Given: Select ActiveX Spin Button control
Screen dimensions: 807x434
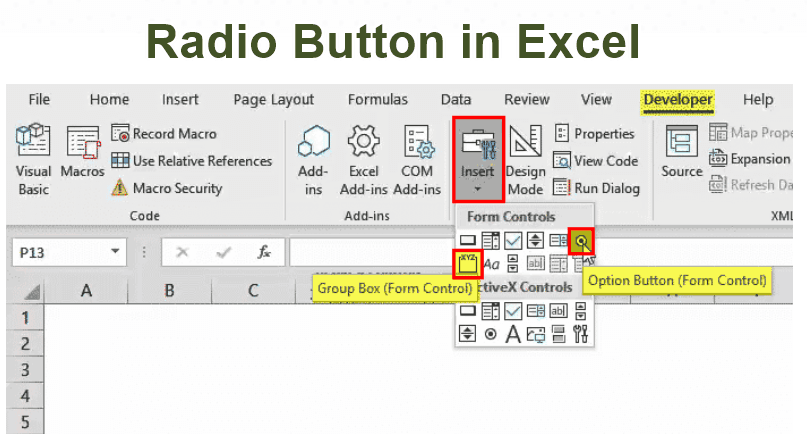Looking at the screenshot, I should tap(467, 334).
